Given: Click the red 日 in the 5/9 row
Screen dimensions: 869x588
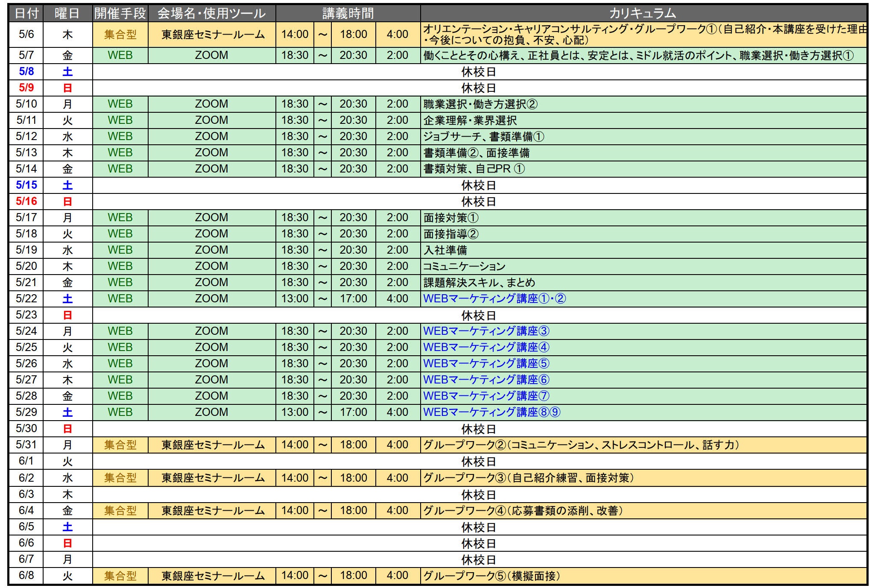Looking at the screenshot, I should point(67,88).
